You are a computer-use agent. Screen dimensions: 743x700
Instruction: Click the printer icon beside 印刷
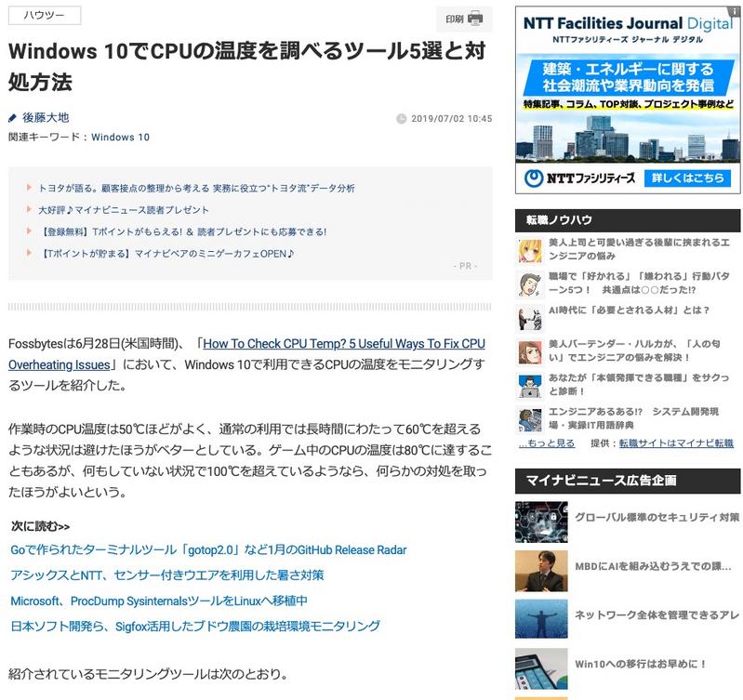(x=475, y=19)
